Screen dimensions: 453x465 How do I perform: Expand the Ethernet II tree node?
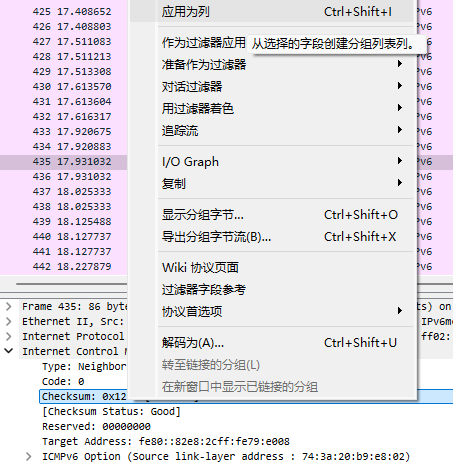(x=9, y=321)
